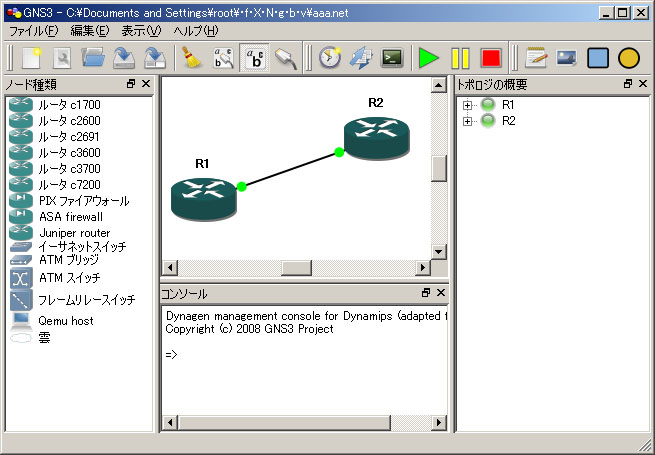
Task: Open the ヘルプ(H) menu
Action: 195,31
